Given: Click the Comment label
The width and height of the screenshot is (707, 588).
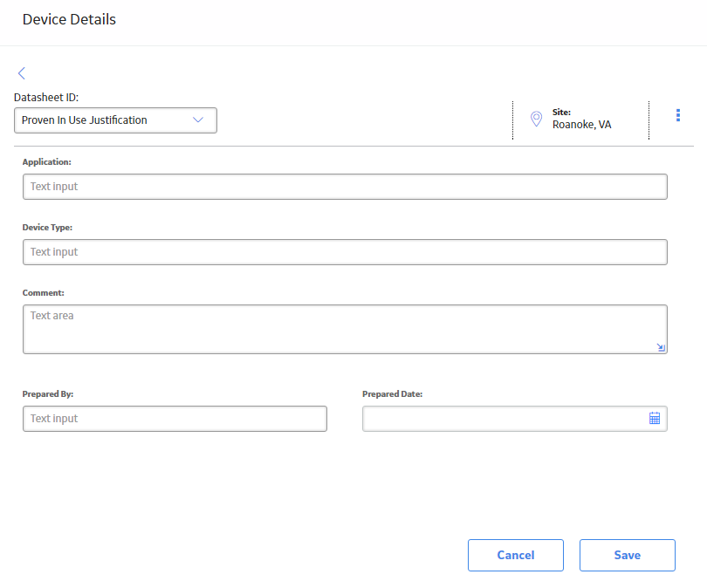Looking at the screenshot, I should (44, 293).
